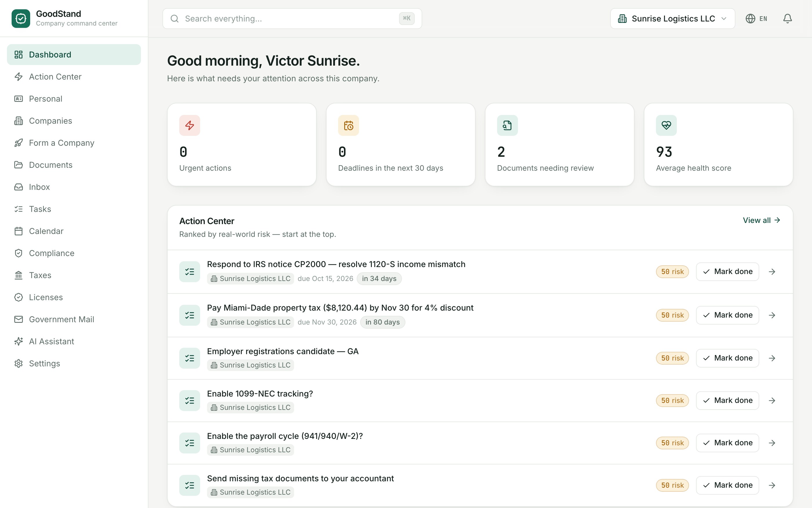This screenshot has height=508, width=812.
Task: Open Enable payroll cycle via arrow icon
Action: pyautogui.click(x=772, y=443)
